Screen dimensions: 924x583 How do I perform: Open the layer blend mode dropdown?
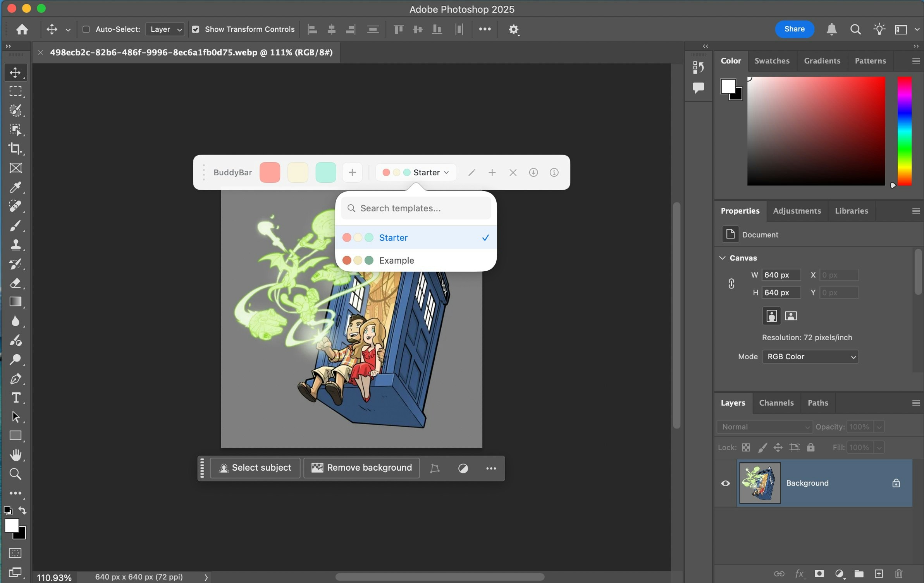[764, 427]
